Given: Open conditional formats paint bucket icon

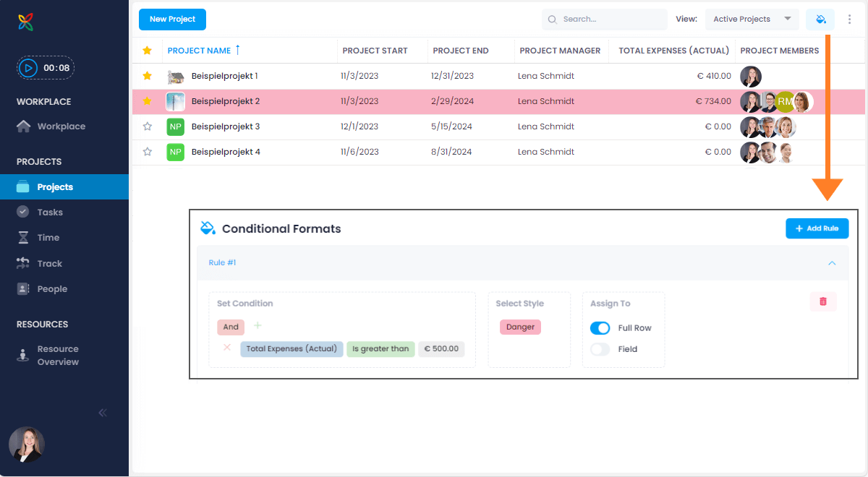Looking at the screenshot, I should (820, 20).
